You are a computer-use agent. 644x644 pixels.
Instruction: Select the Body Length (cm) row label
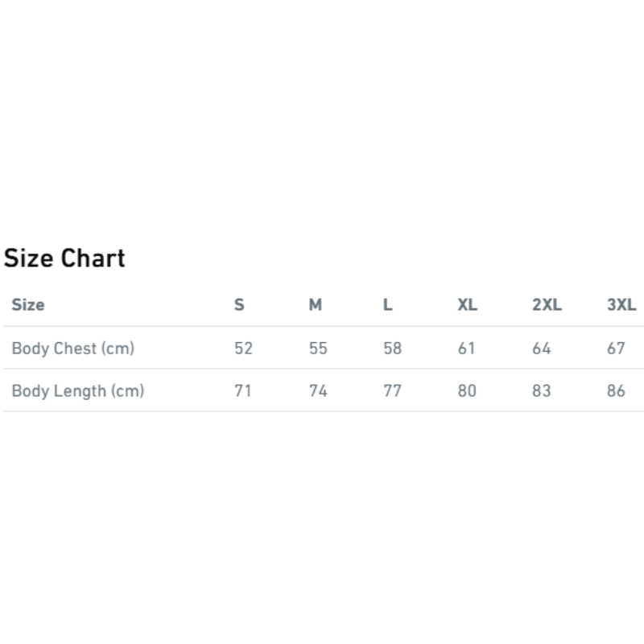[x=78, y=390]
